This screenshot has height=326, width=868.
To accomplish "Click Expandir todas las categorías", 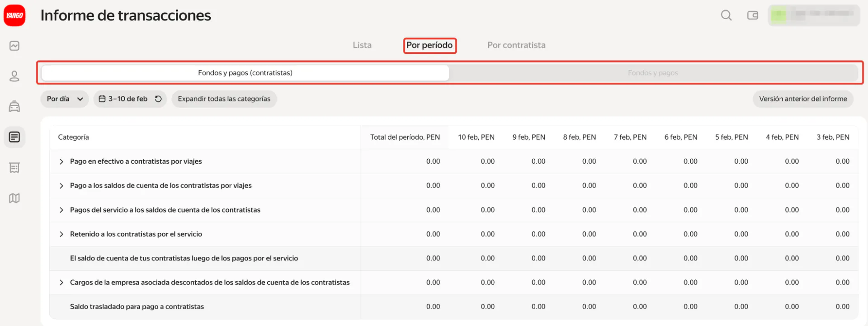I will [224, 99].
